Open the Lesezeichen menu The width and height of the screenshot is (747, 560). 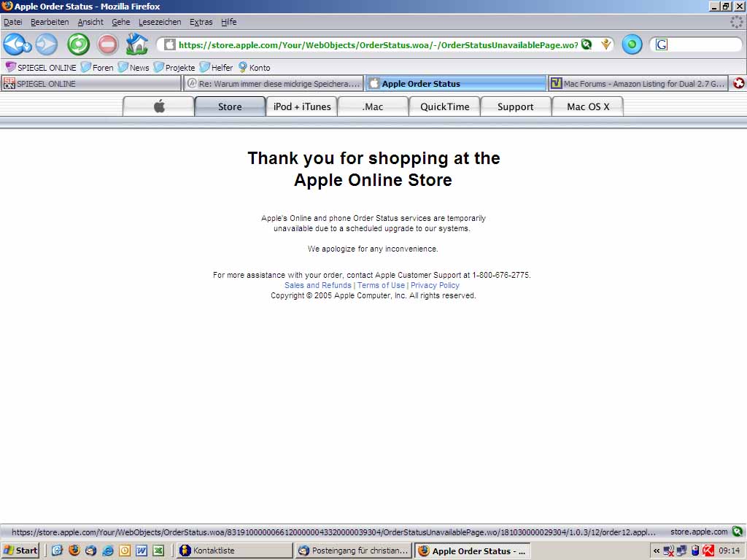pyautogui.click(x=160, y=22)
